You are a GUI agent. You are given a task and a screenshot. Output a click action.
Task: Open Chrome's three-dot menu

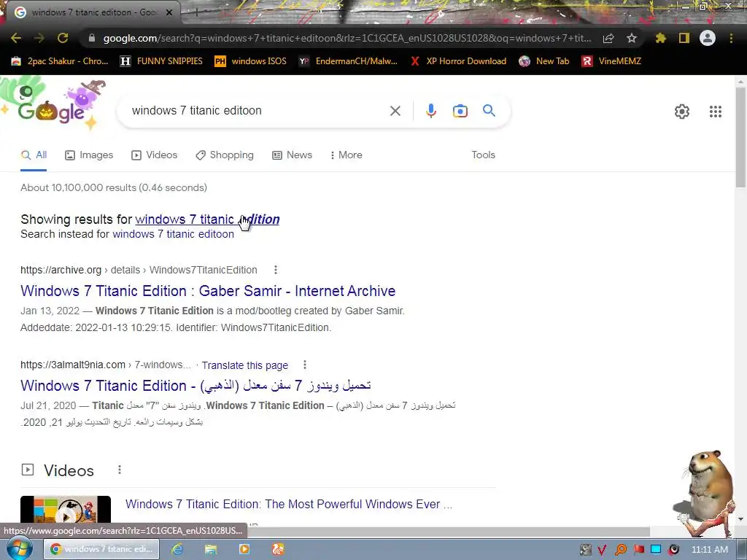click(731, 38)
